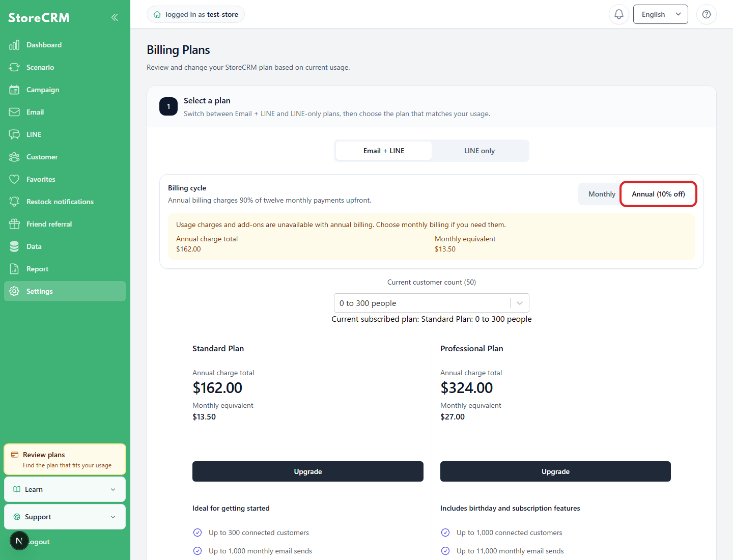Viewport: 733px width, 560px height.
Task: Click the Scenario loop icon
Action: pyautogui.click(x=14, y=67)
